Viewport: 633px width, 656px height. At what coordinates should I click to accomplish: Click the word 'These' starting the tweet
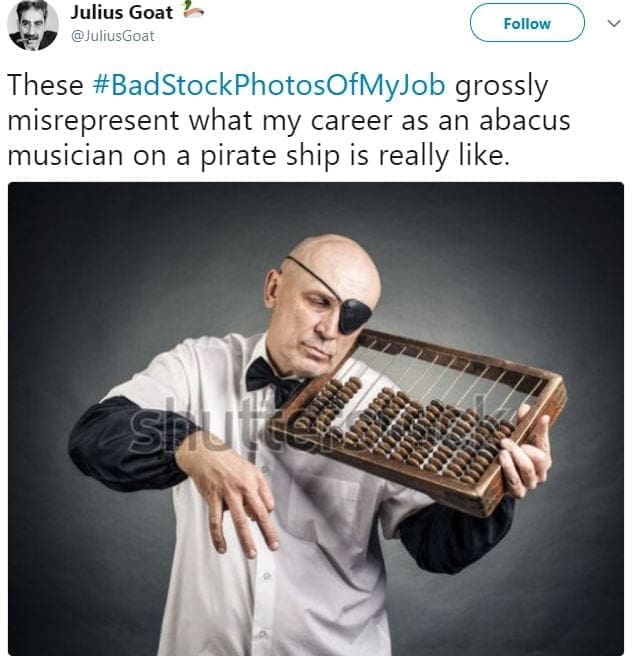(x=45, y=85)
